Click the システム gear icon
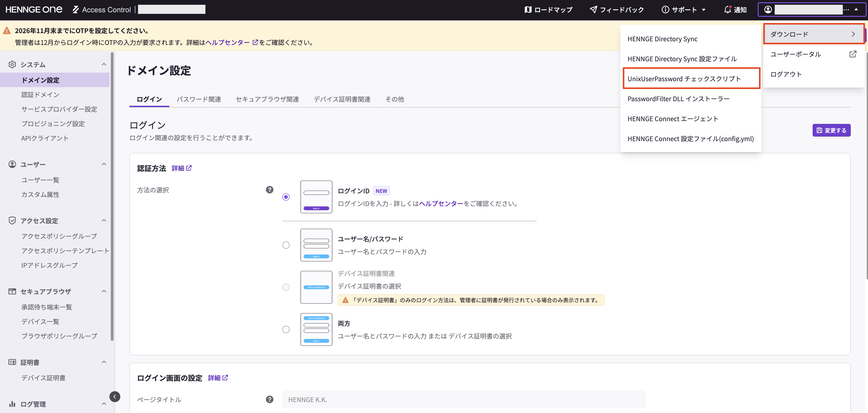 [x=12, y=64]
